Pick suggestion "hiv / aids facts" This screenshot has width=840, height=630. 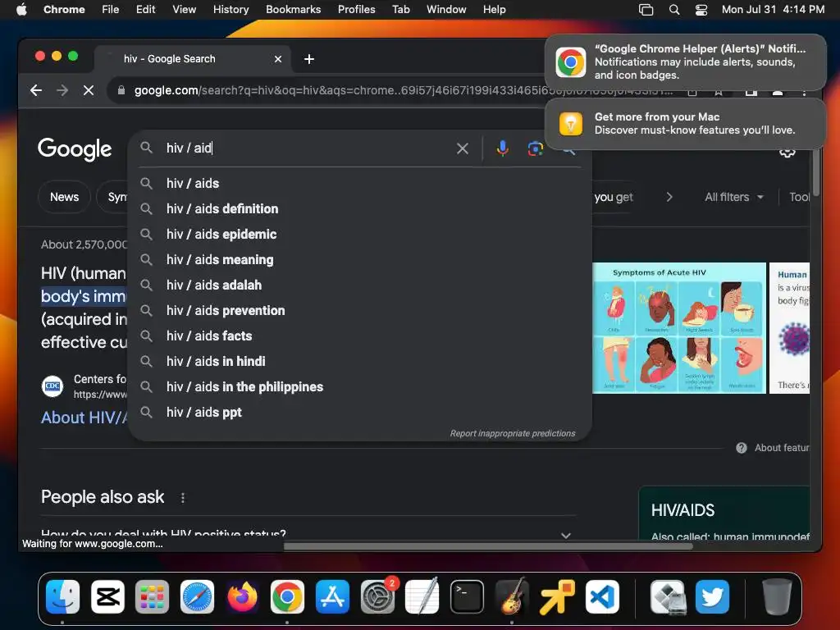click(359, 336)
